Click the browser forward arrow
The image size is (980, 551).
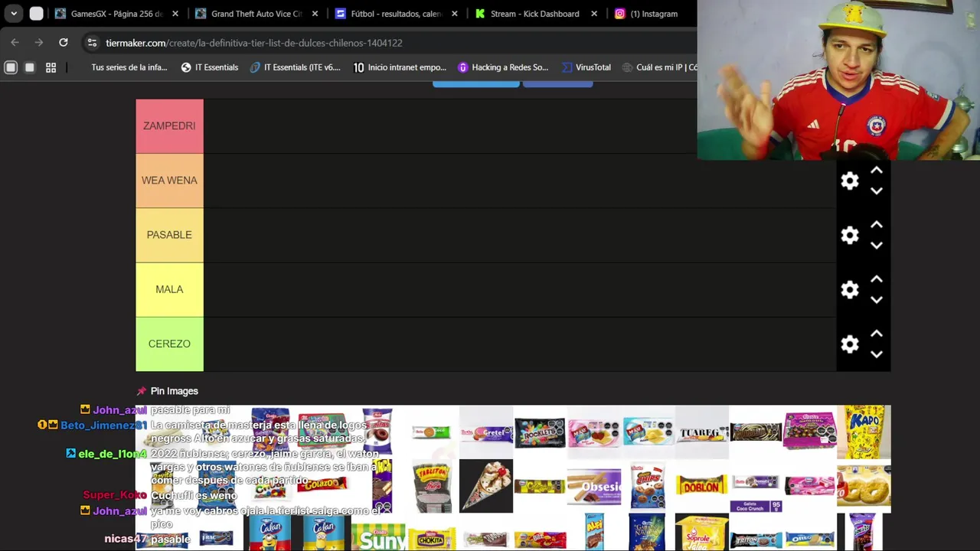click(39, 43)
